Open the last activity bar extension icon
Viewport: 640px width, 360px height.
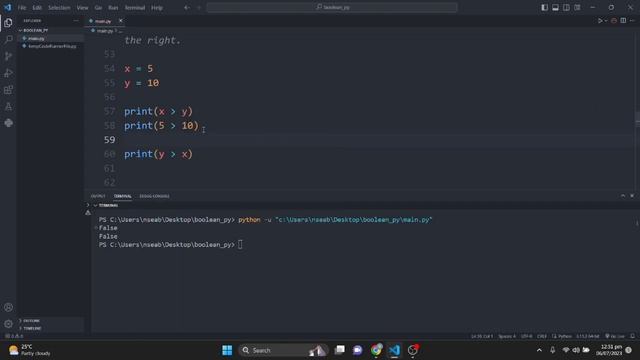8,123
